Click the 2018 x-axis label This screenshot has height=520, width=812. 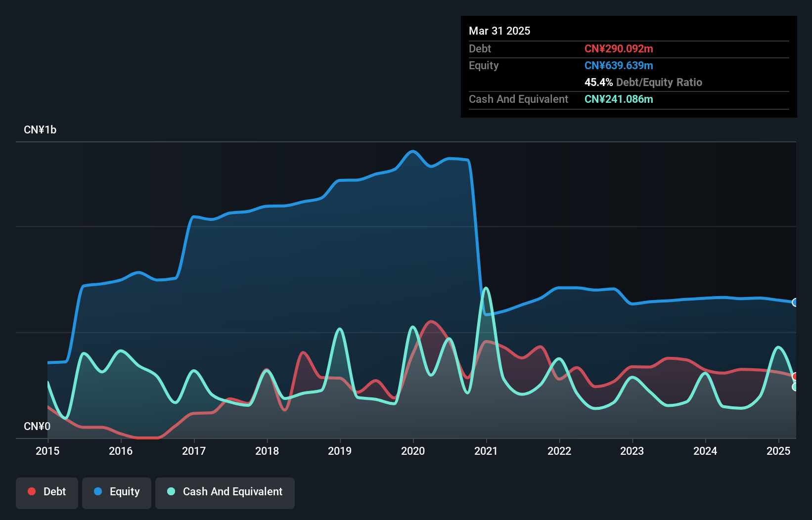[267, 451]
